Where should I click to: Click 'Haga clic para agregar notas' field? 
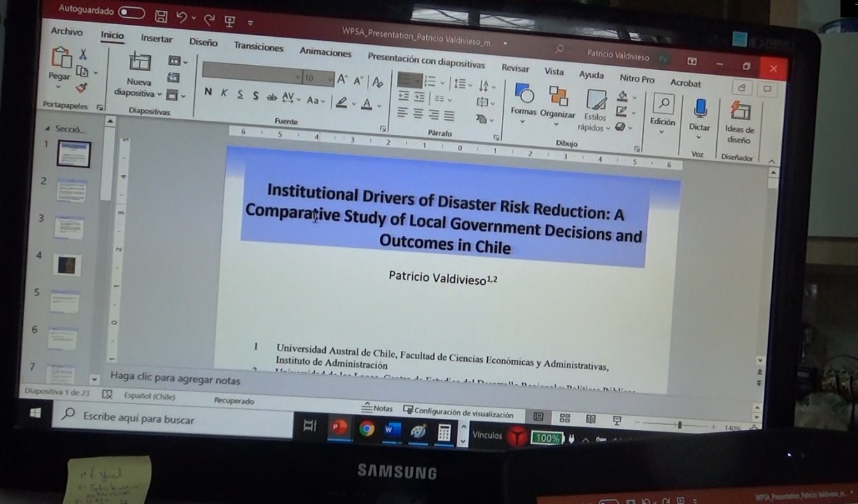tap(175, 379)
